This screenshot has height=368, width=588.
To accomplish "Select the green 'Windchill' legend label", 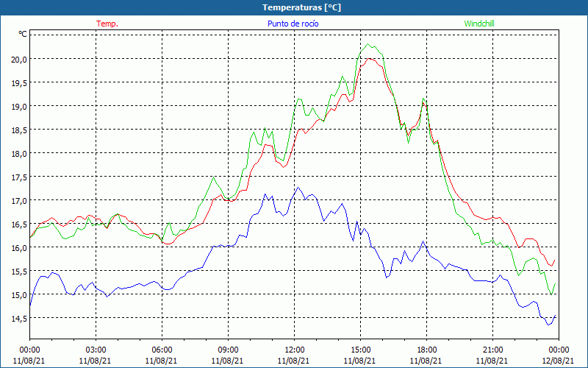I will coord(479,24).
